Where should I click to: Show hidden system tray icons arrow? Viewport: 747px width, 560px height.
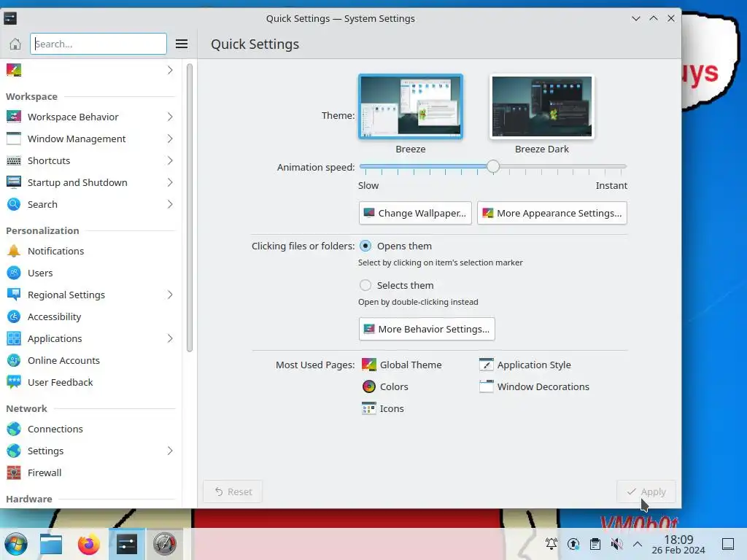click(x=638, y=544)
